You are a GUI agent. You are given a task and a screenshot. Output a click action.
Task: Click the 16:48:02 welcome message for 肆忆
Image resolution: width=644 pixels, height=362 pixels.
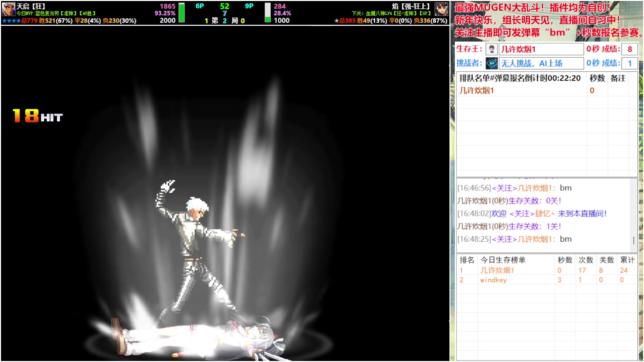[x=532, y=214]
